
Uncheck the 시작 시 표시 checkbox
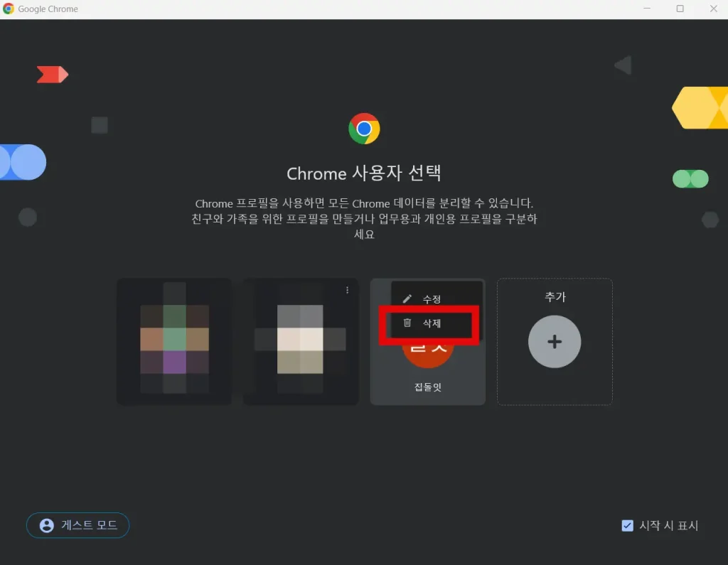click(x=627, y=525)
